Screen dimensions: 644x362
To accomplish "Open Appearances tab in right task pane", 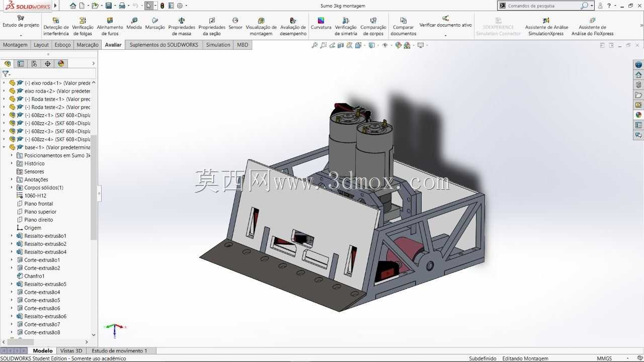I will click(638, 115).
